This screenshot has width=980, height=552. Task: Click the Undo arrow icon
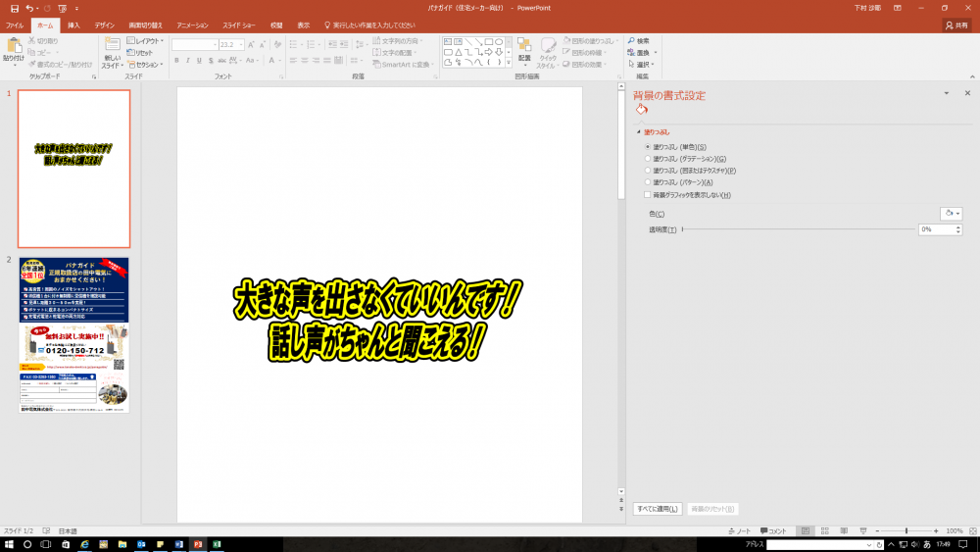coord(29,8)
